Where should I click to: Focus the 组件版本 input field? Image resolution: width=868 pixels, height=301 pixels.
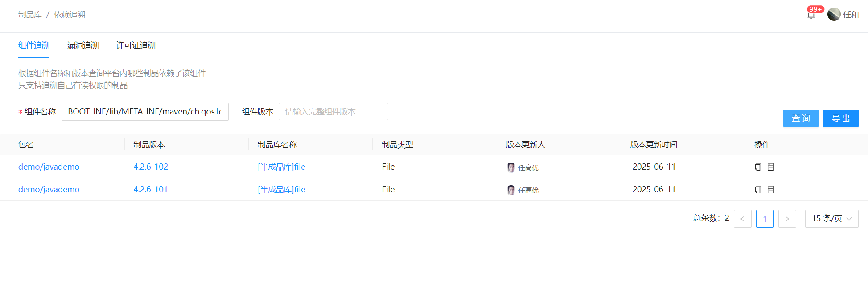coord(333,112)
